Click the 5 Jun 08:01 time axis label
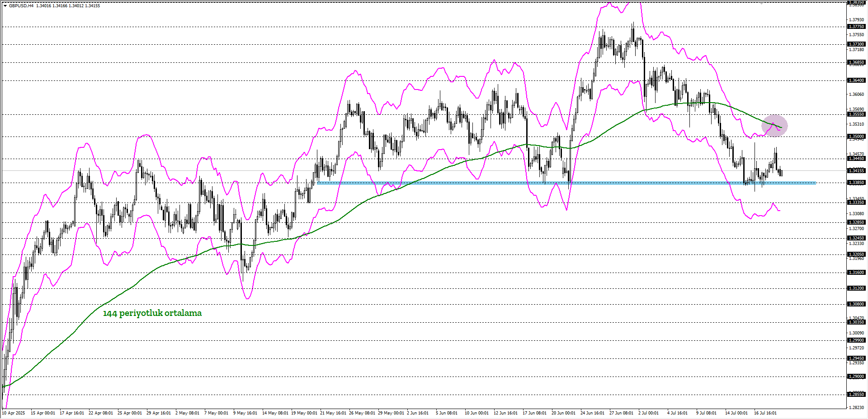Screen dimensions: 868x419 tap(447, 413)
